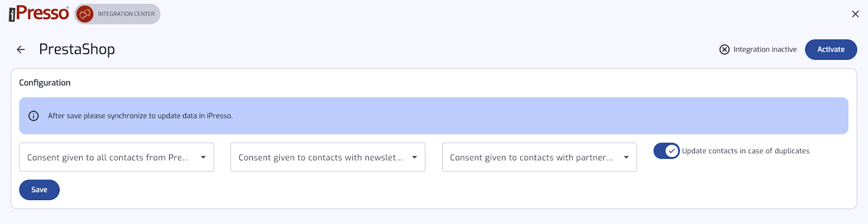
Task: Click the arrow of newsletter consent dropdown
Action: coord(414,157)
